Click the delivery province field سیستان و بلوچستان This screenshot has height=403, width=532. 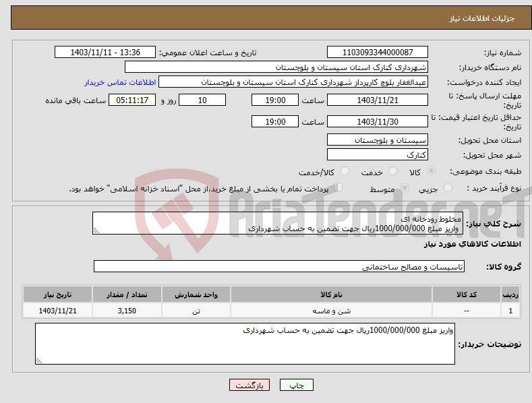[378, 139]
